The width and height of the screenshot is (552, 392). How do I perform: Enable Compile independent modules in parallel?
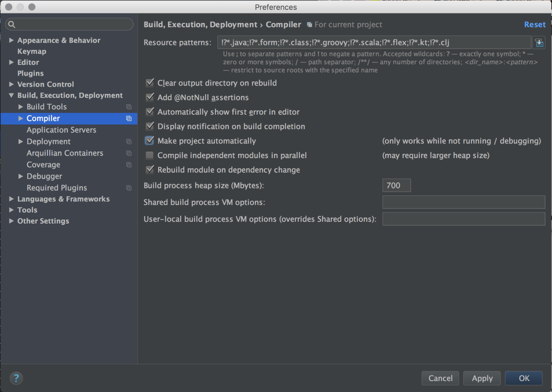point(150,155)
